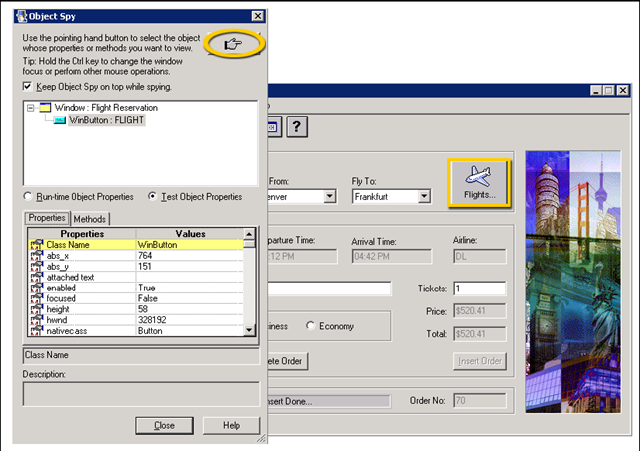Minimize the Flight Reservation window
The height and width of the screenshot is (451, 640).
click(596, 90)
